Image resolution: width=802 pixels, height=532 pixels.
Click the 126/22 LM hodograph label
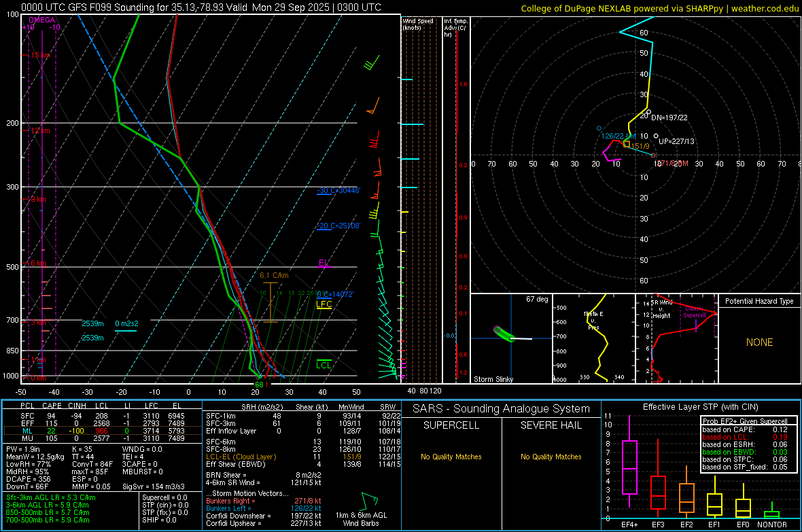618,136
